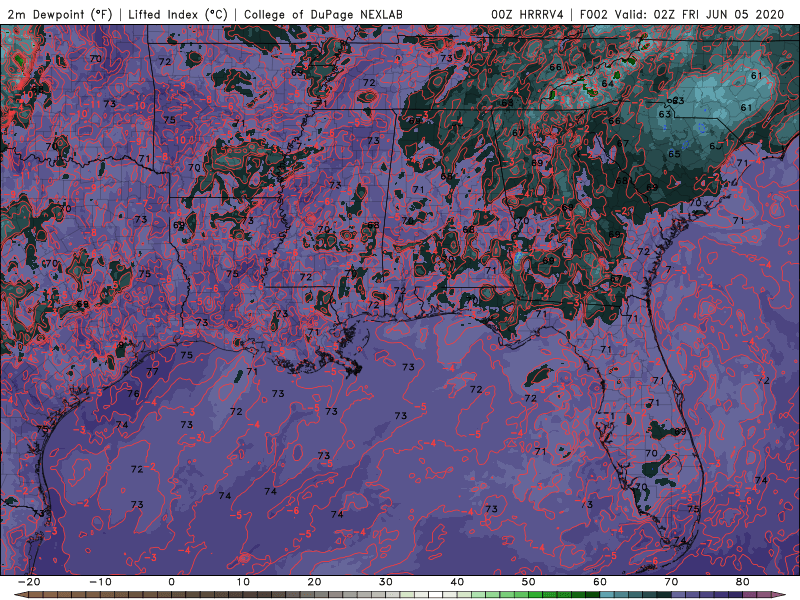800x600 pixels.
Task: Click the 20 label on the color scale
Action: (x=314, y=582)
